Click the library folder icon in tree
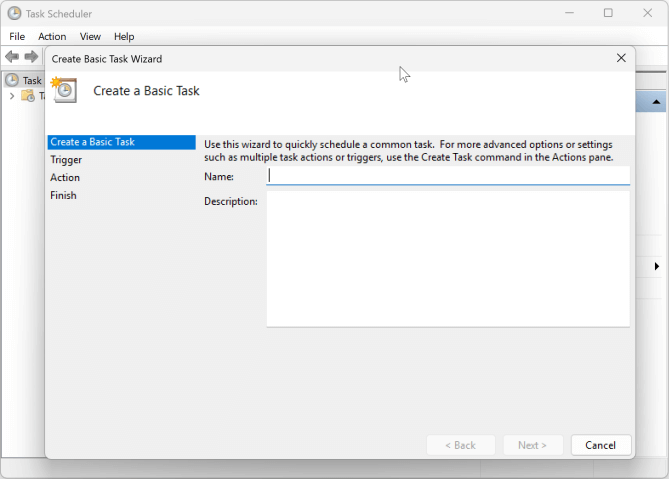The width and height of the screenshot is (669, 479). pyautogui.click(x=28, y=96)
